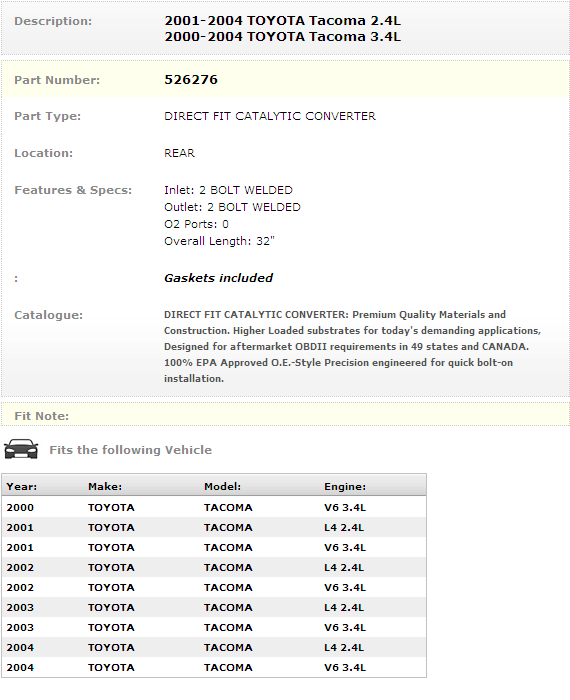The image size is (570, 700).
Task: Click the 2001-2004 TOYOTA Tacoma 2.4L description line
Action: pyautogui.click(x=283, y=21)
